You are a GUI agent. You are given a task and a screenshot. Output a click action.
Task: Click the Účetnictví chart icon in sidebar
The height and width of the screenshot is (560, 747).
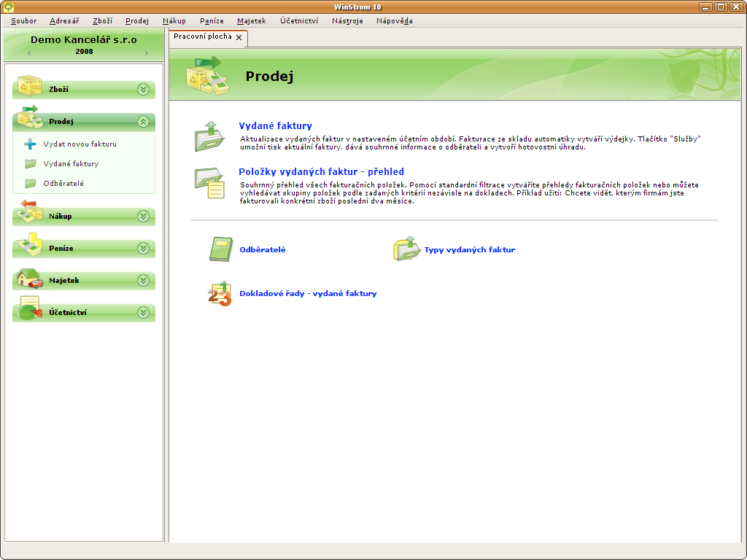coord(29,311)
